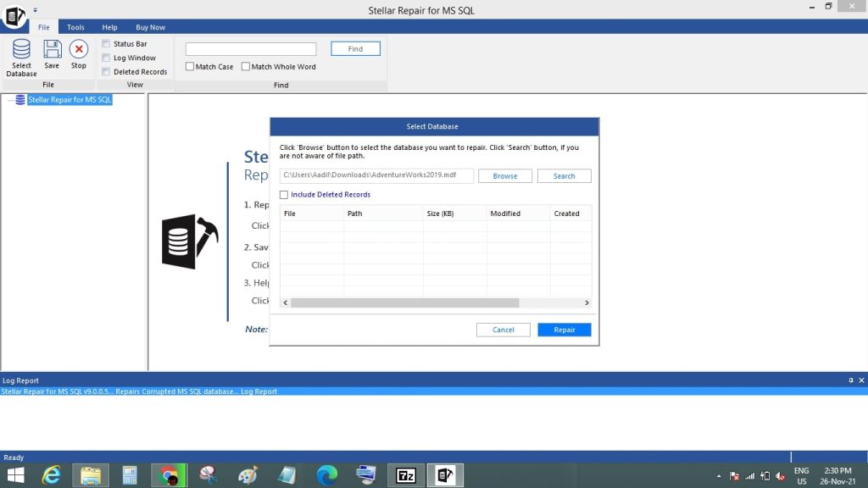
Task: Open the Help ribbon tab
Action: pos(109,27)
